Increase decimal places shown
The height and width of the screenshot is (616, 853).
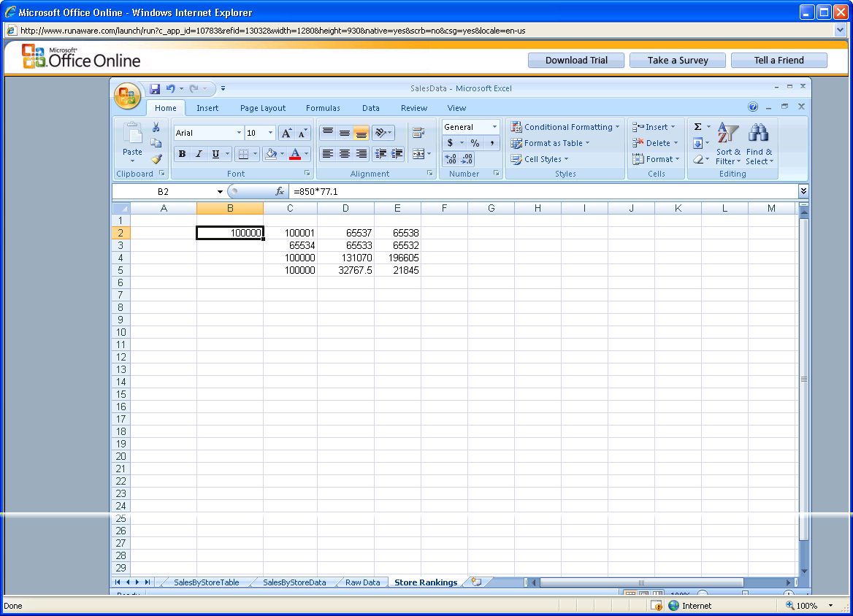(x=451, y=159)
